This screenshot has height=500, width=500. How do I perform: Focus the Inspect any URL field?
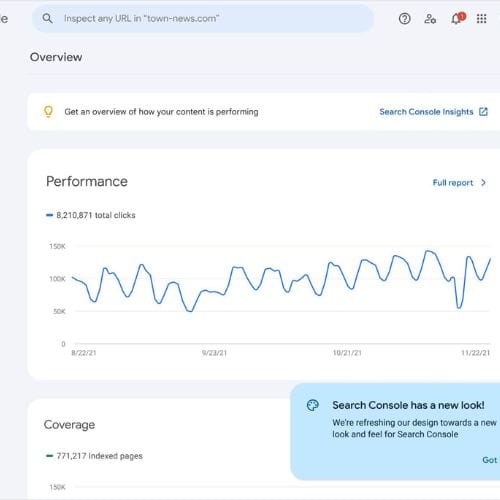(x=203, y=19)
